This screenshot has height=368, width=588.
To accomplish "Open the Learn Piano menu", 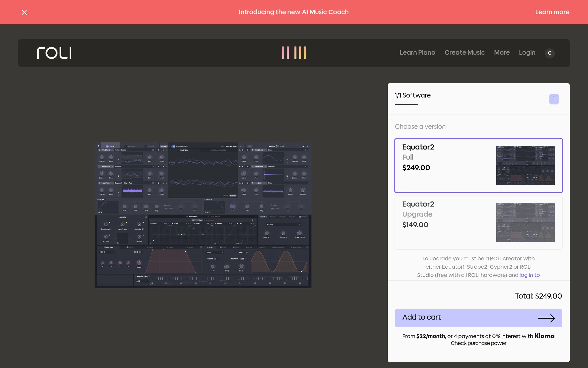I will tap(417, 53).
